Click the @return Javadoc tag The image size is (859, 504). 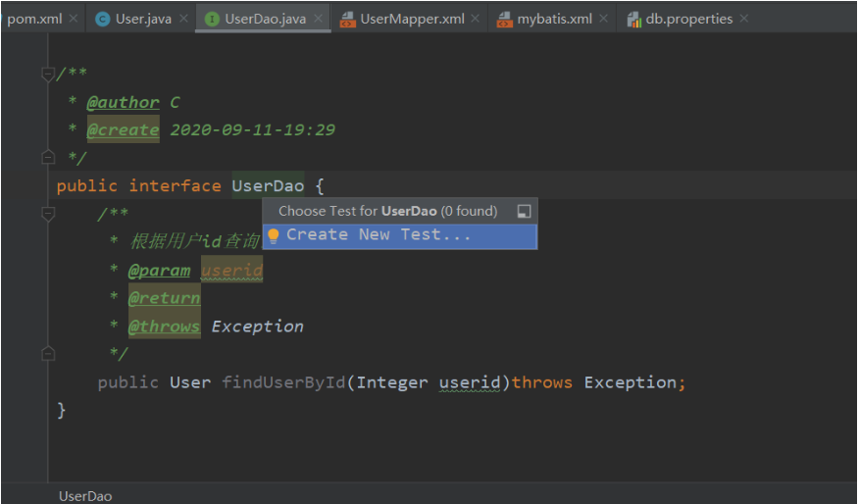click(165, 298)
